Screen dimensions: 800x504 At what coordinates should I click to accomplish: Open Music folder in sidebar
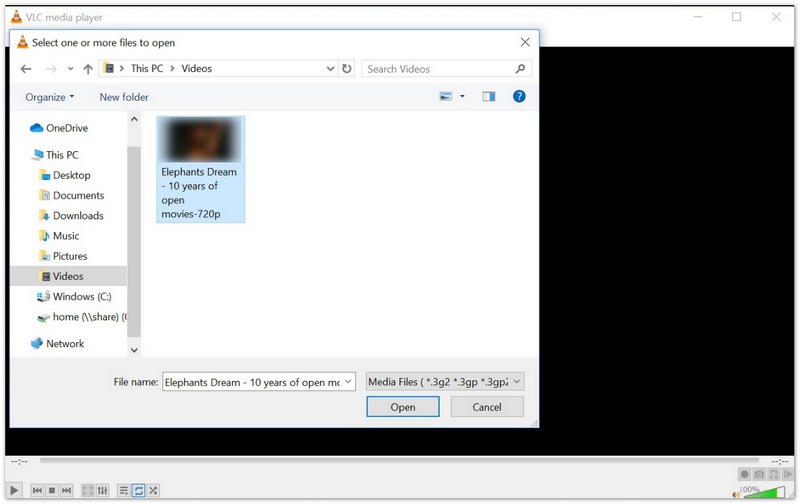point(59,236)
